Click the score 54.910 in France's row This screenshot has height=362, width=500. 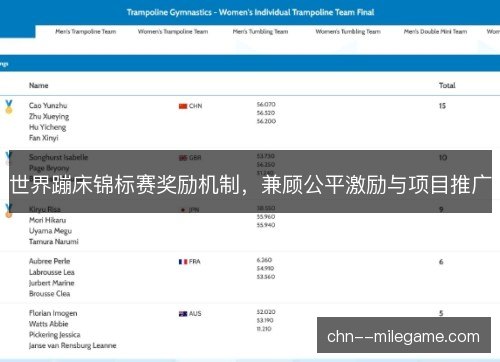265,268
